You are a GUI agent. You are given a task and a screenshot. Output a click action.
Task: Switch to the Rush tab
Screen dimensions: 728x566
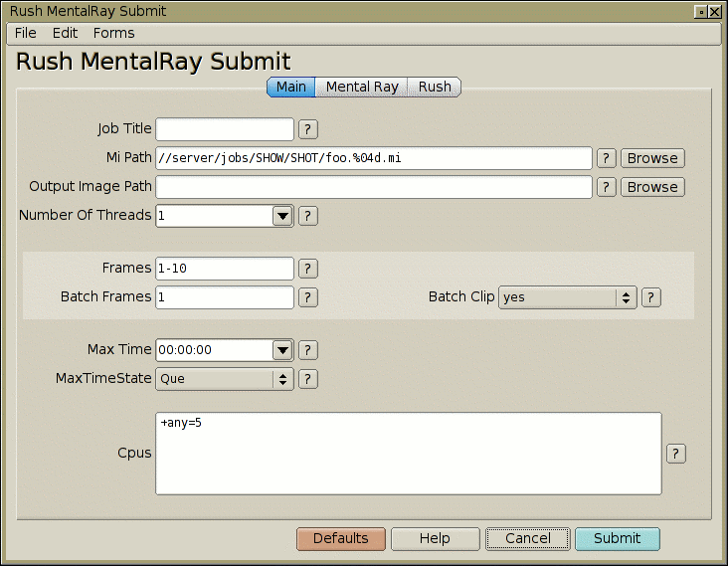pyautogui.click(x=435, y=87)
